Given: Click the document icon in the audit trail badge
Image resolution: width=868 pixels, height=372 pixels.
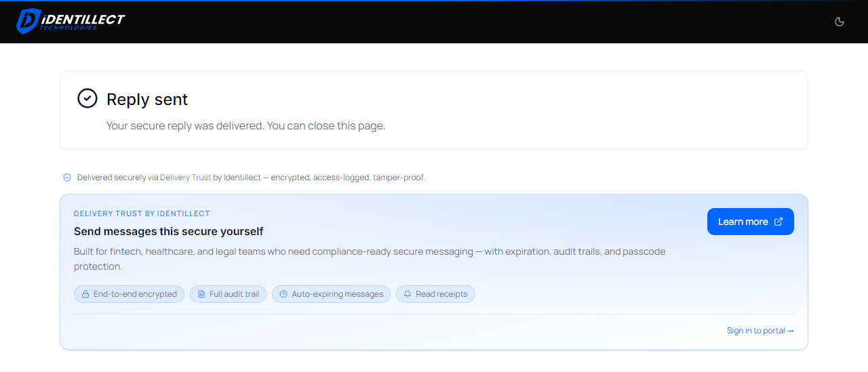Looking at the screenshot, I should (201, 294).
